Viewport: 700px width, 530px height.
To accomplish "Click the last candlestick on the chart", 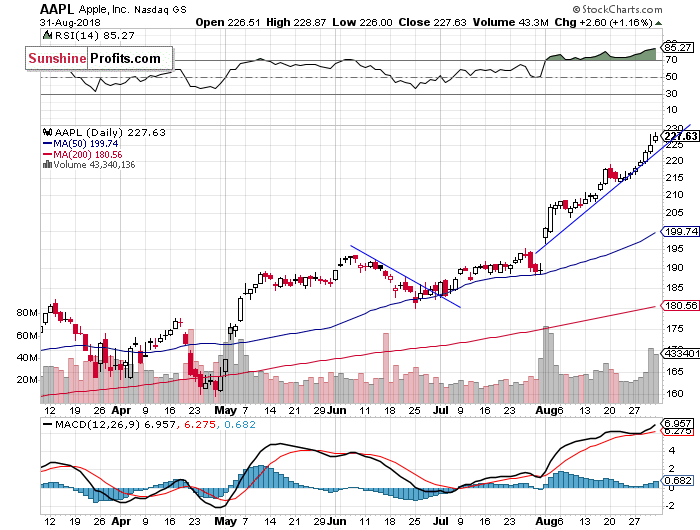I will coord(655,137).
